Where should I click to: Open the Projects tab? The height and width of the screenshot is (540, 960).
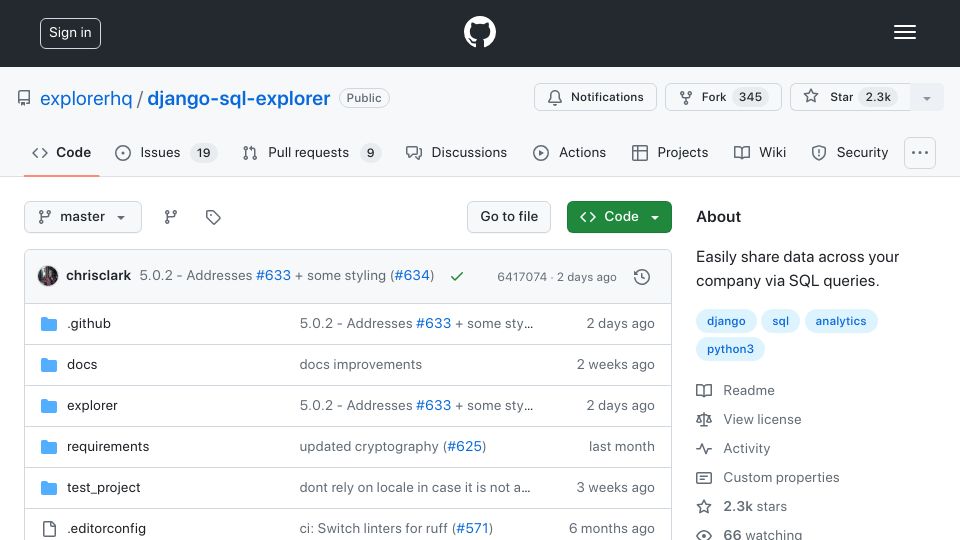670,152
